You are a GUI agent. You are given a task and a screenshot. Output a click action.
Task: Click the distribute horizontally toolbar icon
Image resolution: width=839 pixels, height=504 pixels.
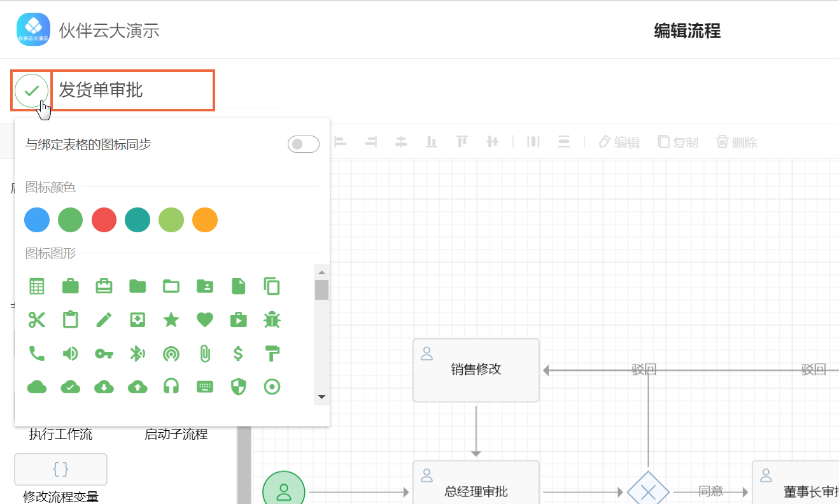coord(533,141)
